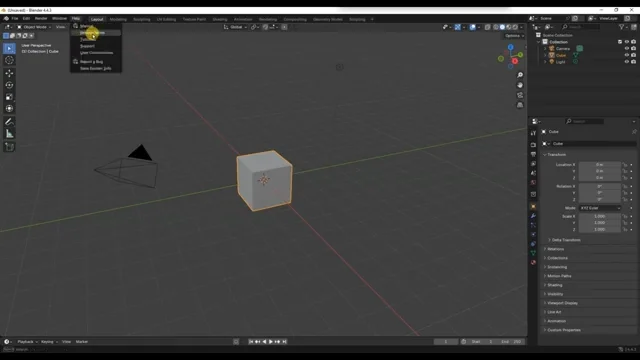Screen dimensions: 640x360
Task: Play the animation forward
Action: pos(271,342)
